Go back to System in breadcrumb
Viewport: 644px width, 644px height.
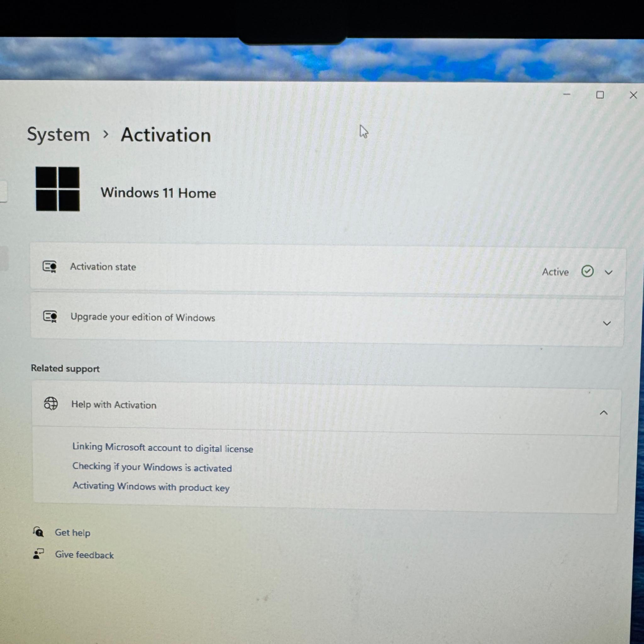point(58,135)
